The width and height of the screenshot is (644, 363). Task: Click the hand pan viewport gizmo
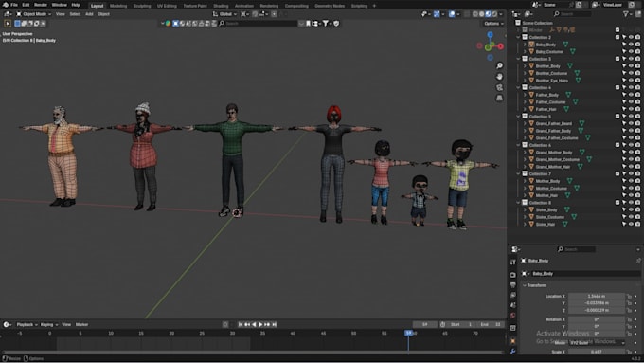click(x=499, y=77)
